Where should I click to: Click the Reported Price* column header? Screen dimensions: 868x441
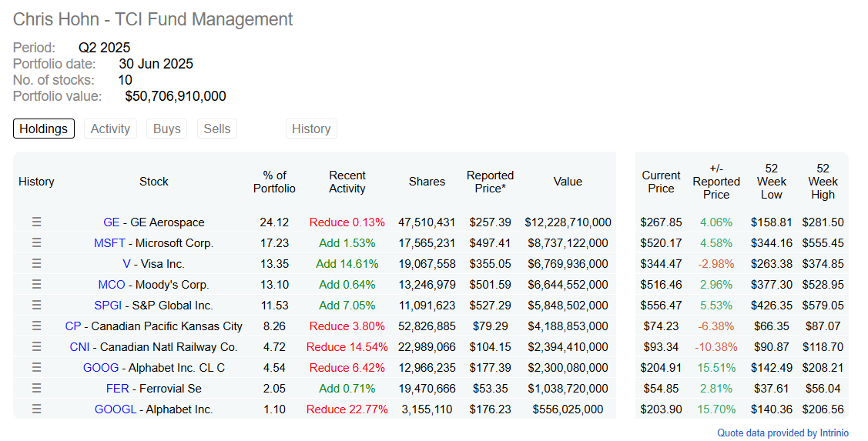(490, 182)
